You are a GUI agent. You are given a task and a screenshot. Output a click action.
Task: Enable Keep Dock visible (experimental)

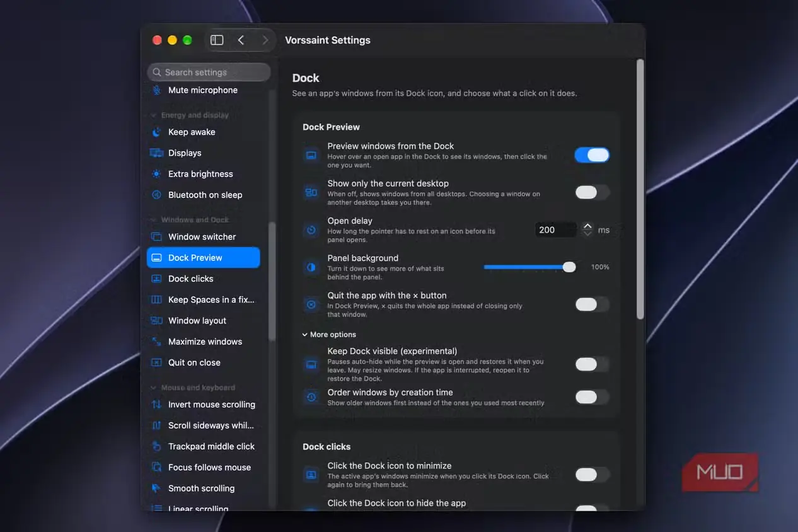592,364
